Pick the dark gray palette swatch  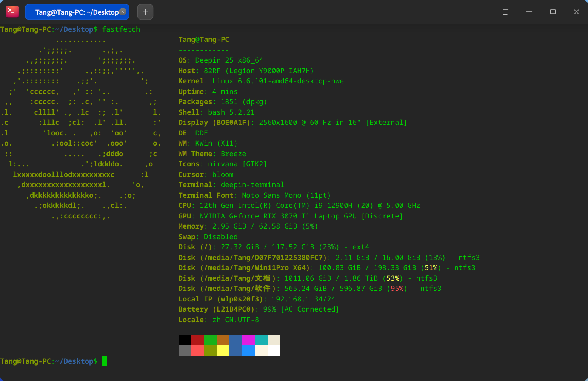[x=185, y=350]
